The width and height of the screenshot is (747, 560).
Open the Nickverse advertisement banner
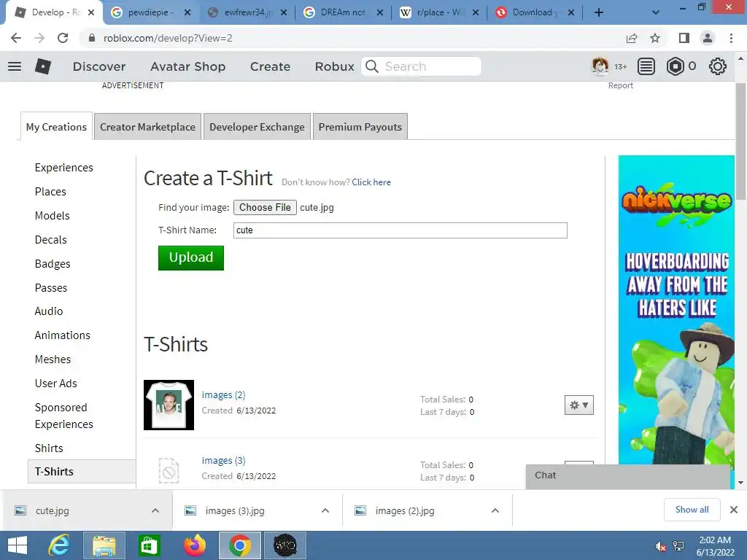[x=676, y=309]
